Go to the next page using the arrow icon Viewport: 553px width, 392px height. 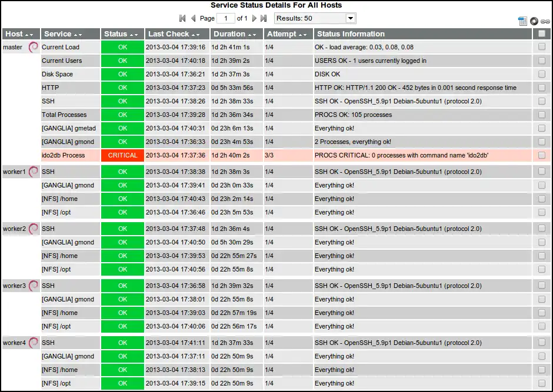(254, 19)
